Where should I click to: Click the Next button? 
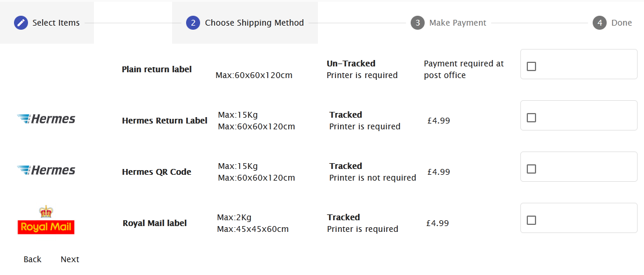point(70,259)
